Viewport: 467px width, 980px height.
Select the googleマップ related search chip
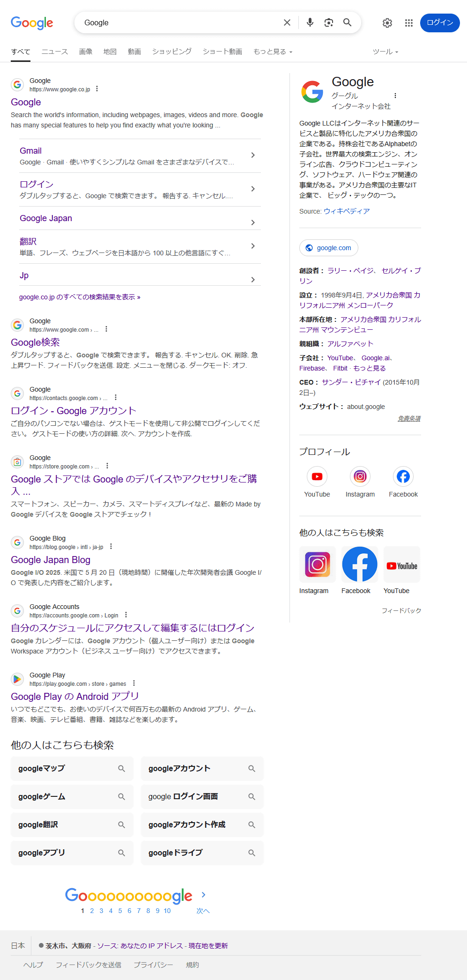click(72, 768)
